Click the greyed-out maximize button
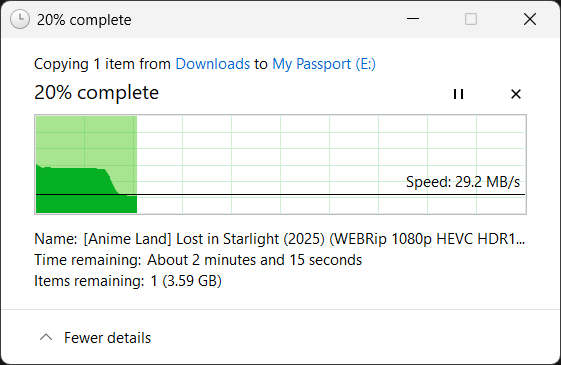Screen dimensions: 561x365 (471, 19)
